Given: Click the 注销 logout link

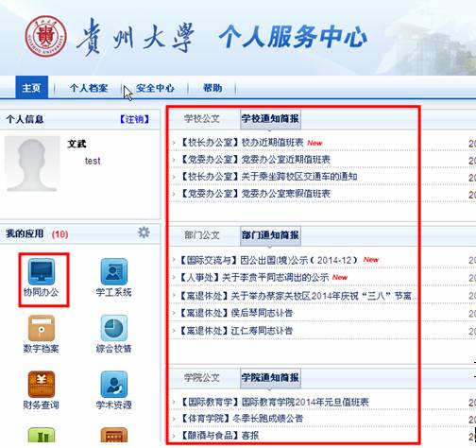Looking at the screenshot, I should tap(134, 119).
